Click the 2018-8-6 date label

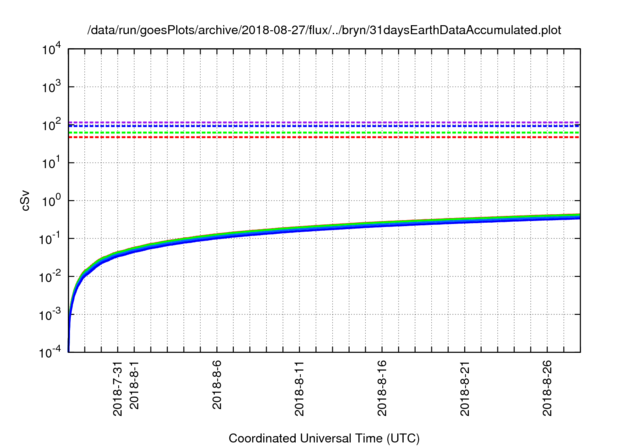point(217,384)
